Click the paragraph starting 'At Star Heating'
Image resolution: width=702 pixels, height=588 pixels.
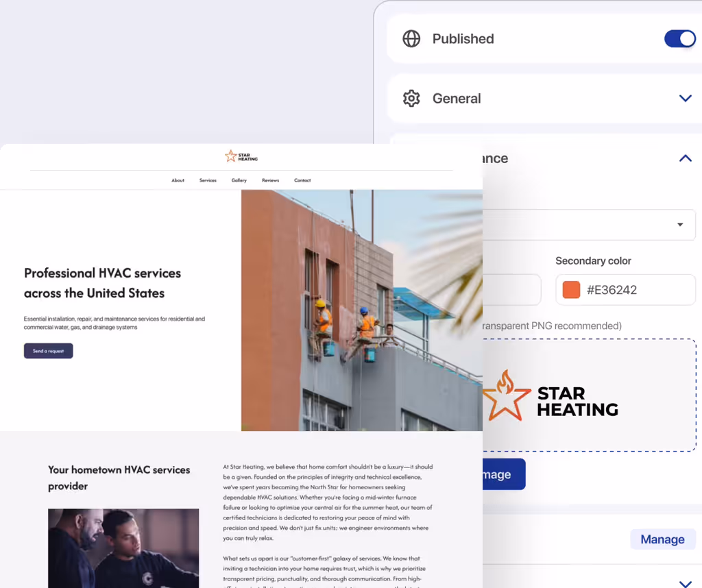pos(328,502)
